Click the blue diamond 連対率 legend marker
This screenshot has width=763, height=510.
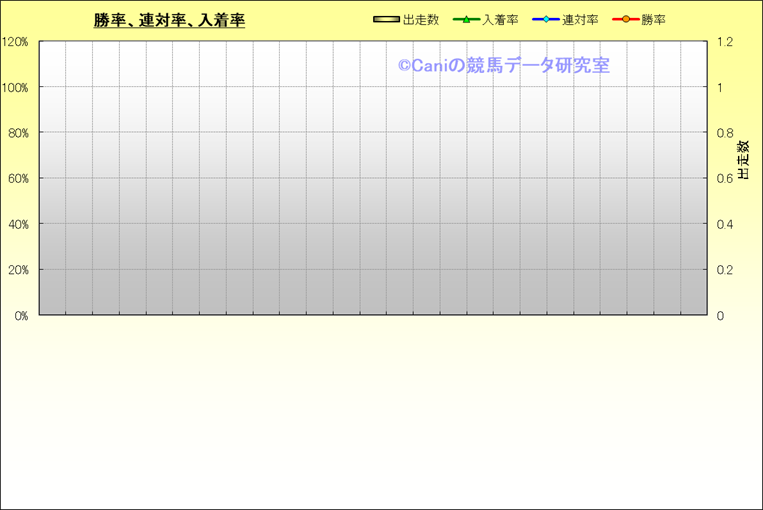[546, 20]
